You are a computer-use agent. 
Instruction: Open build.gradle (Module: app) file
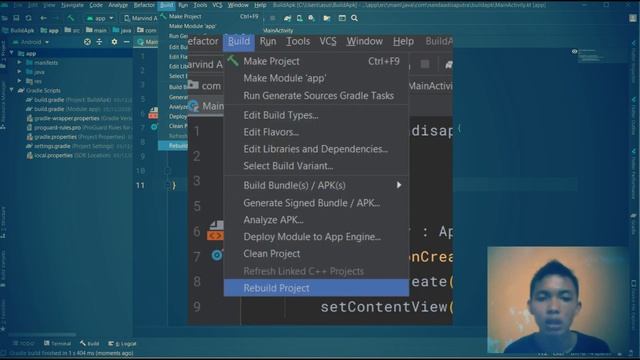[78, 109]
